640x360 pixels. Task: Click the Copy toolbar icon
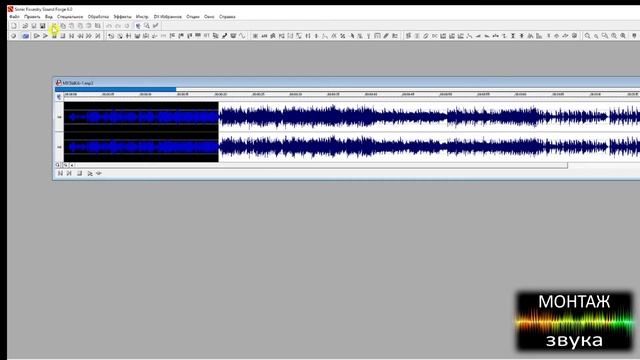click(x=63, y=26)
